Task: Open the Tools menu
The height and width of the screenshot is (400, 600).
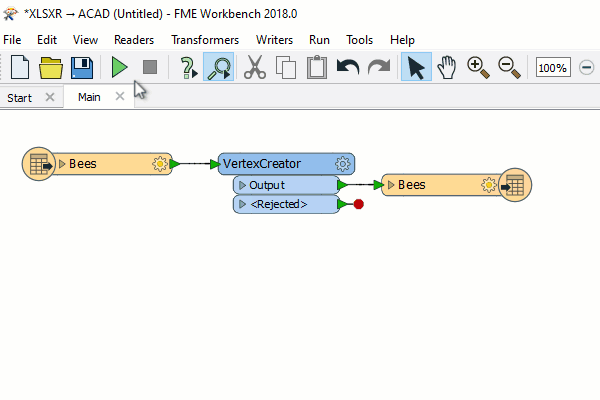Action: 360,40
